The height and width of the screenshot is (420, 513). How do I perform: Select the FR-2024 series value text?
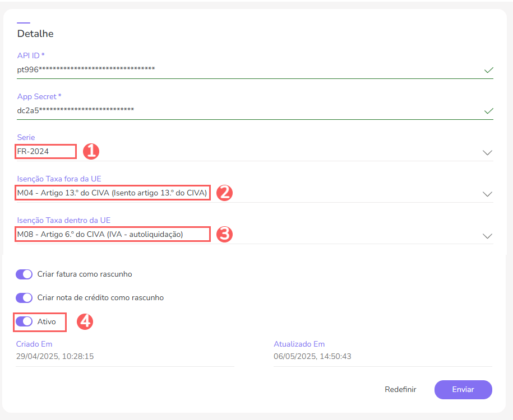coord(33,151)
